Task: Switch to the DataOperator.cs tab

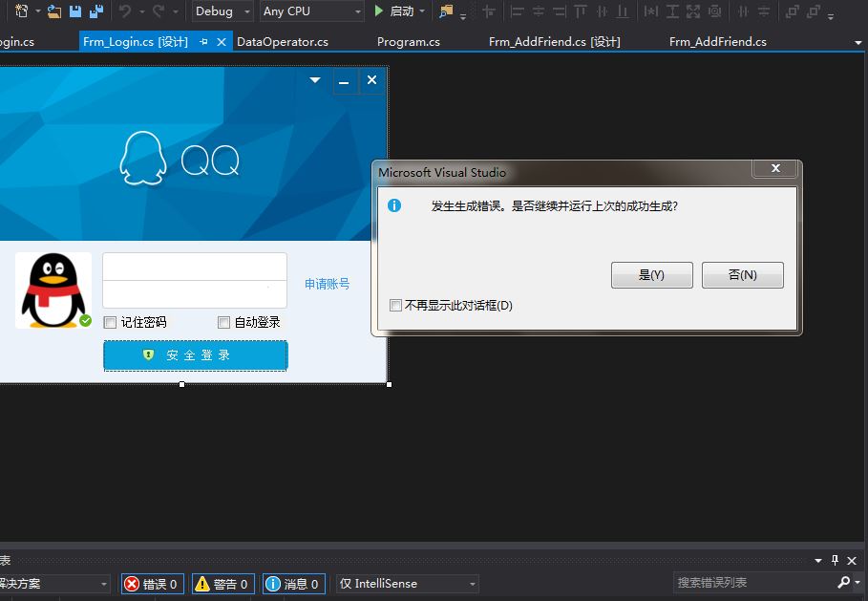Action: [x=283, y=41]
